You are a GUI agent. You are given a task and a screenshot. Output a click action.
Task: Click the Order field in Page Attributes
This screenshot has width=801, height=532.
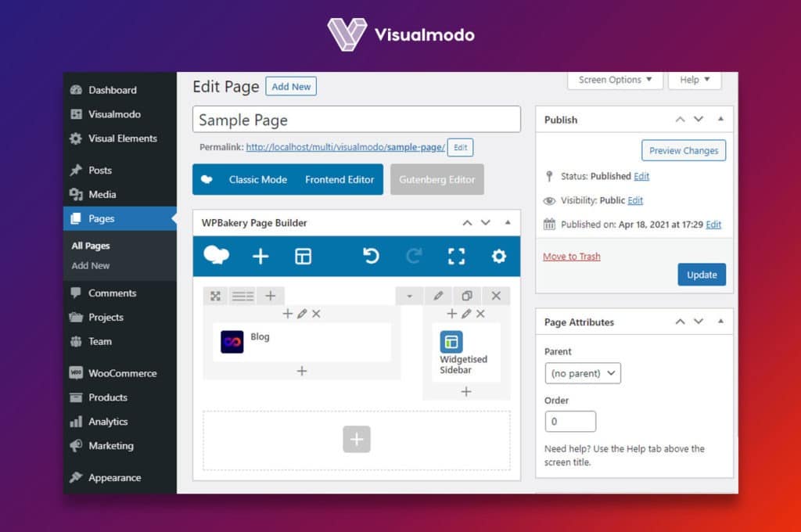click(569, 421)
